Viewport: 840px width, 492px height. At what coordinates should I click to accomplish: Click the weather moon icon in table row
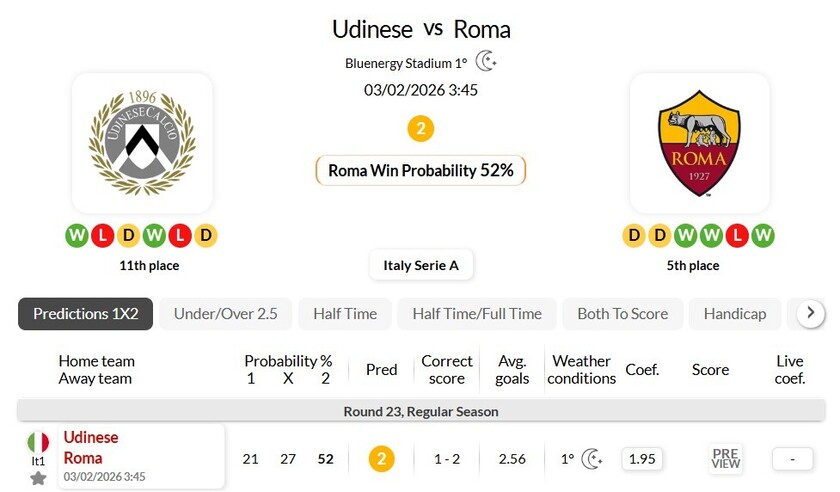coord(593,459)
